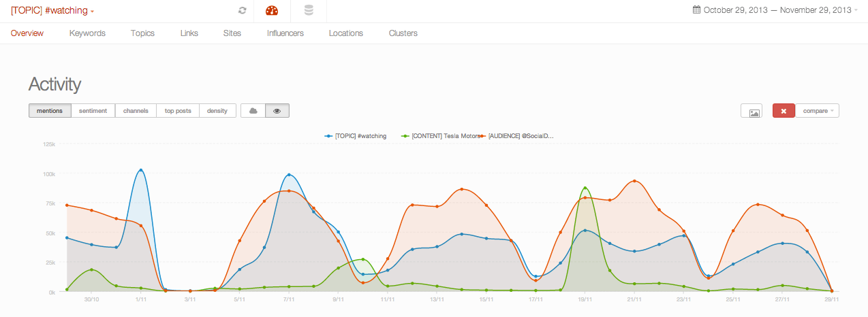Remove comparison with red X button
Screen dimensions: 868x317
(x=784, y=111)
